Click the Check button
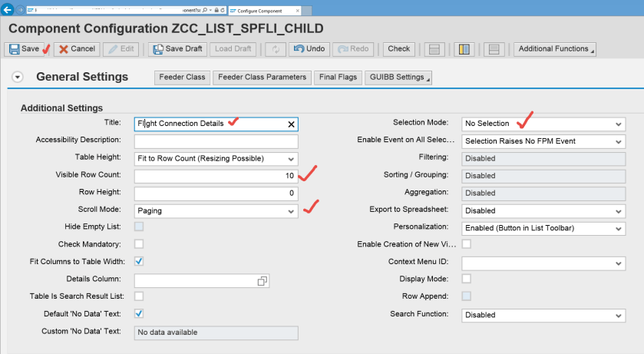Screen dimensions: 644x354 coord(398,49)
